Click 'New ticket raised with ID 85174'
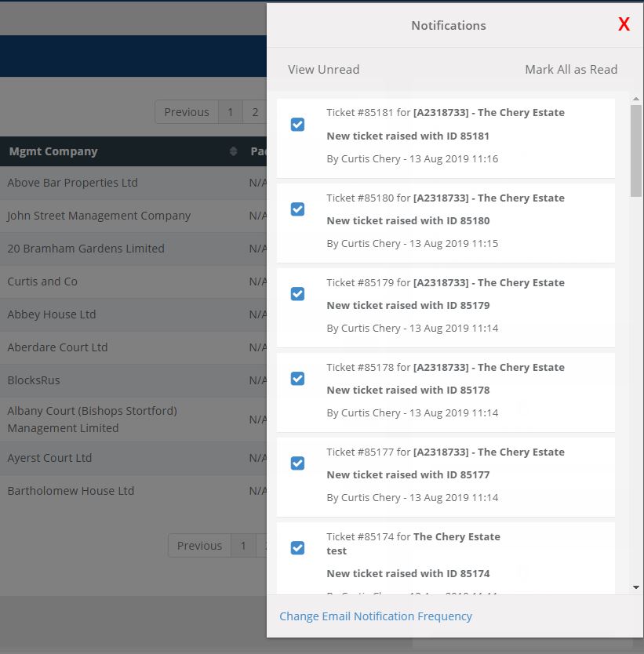The height and width of the screenshot is (654, 644). point(408,573)
